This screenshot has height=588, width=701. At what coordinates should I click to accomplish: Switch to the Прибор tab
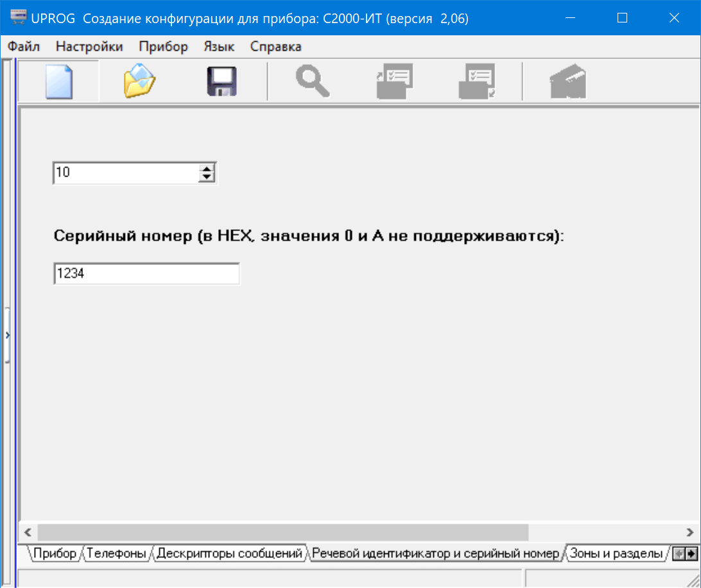pyautogui.click(x=55, y=553)
